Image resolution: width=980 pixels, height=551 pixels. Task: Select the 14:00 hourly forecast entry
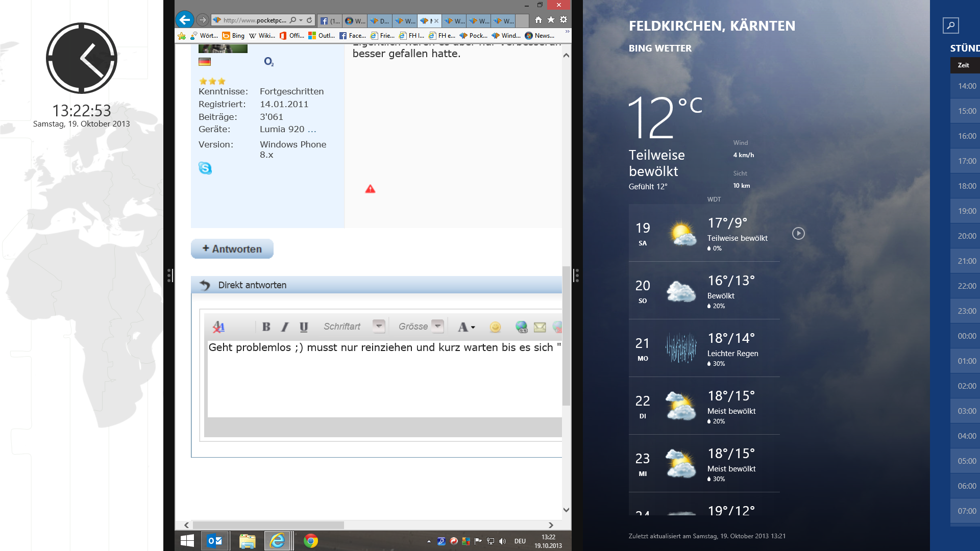965,86
